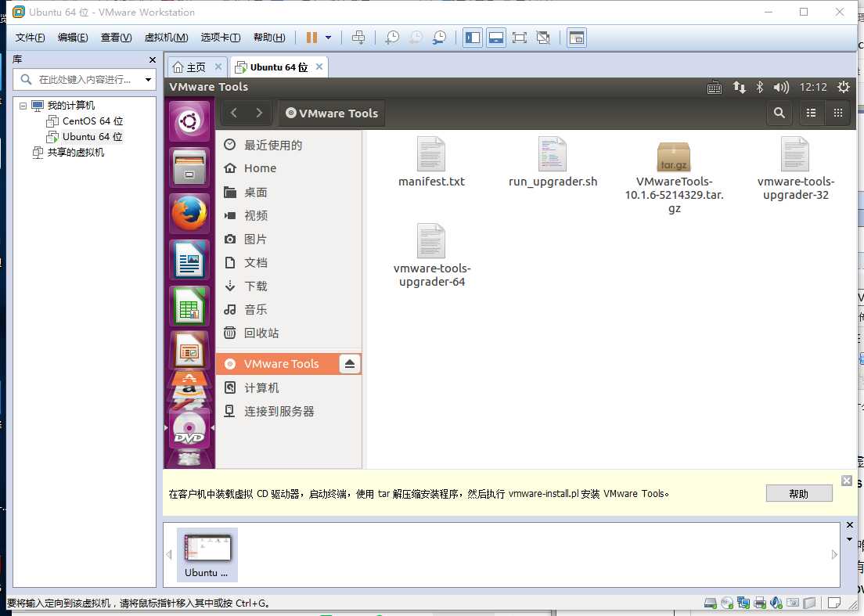864x616 pixels.
Task: Select the vmware-tools-upgrader-32 file
Action: (795, 168)
